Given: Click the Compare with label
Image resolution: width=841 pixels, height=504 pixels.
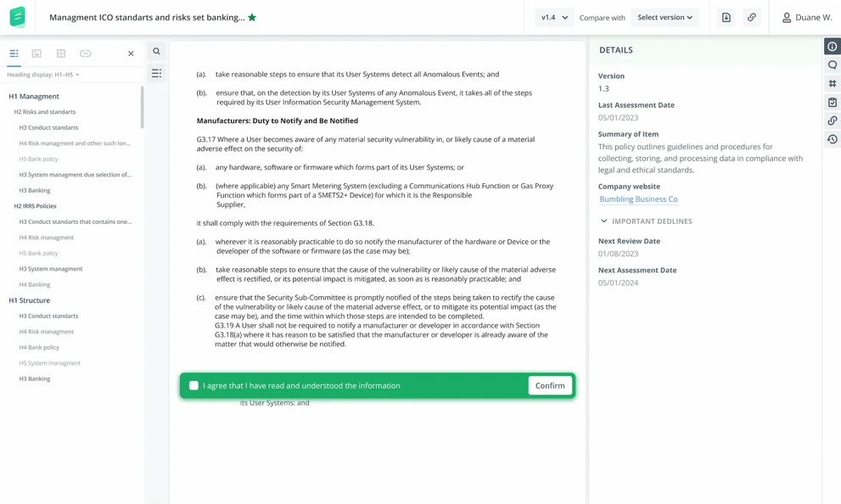Looking at the screenshot, I should (x=603, y=18).
